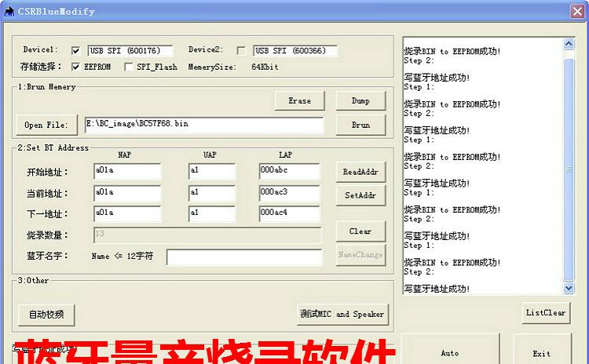This screenshot has height=364, width=589.
Task: Enable the SPI_Flash storage checkbox
Action: tap(129, 67)
